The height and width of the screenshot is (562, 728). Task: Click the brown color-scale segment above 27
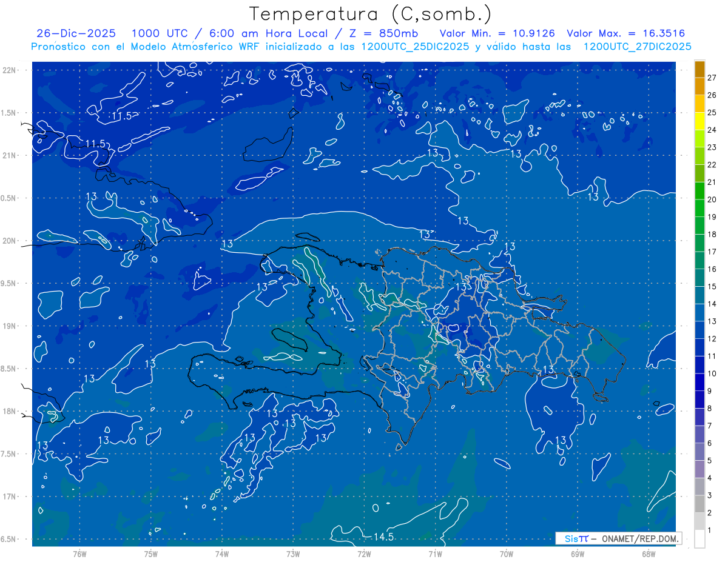pyautogui.click(x=699, y=69)
